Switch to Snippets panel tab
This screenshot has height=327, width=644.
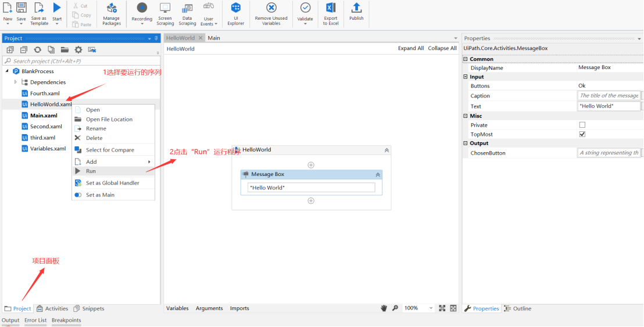point(89,308)
